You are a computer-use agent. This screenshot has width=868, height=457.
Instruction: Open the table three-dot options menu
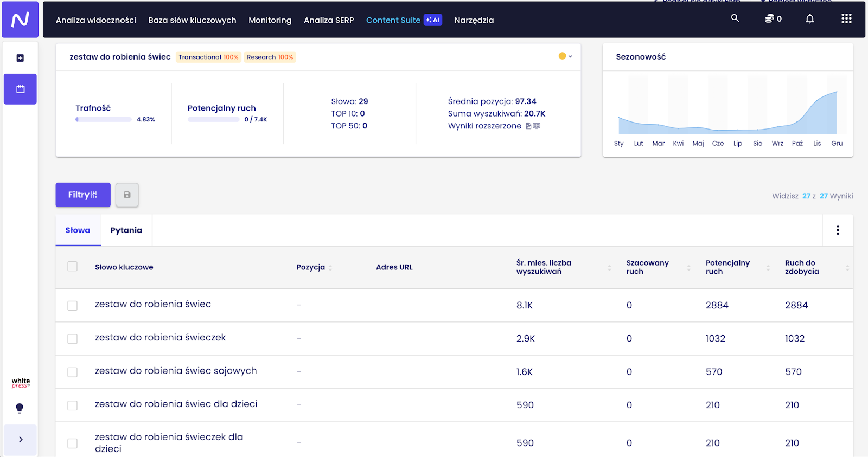point(838,230)
